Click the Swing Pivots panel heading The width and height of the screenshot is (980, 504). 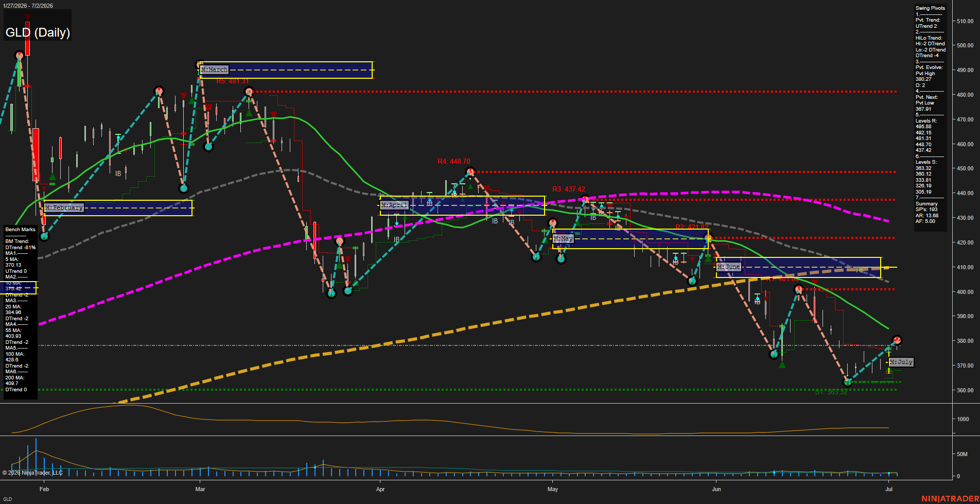[930, 8]
